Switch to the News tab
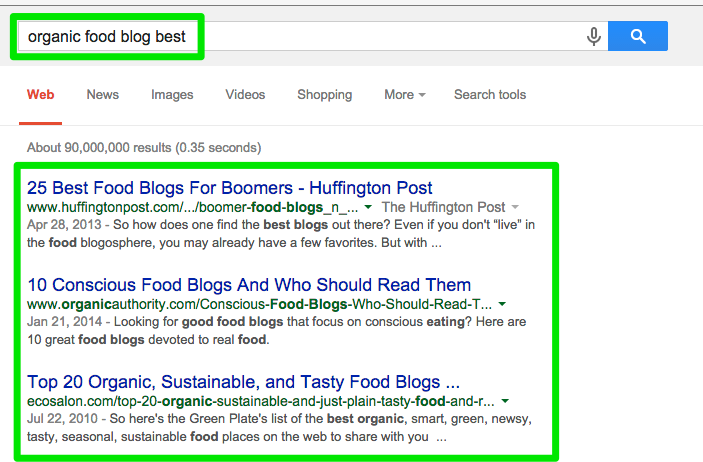Image resolution: width=703 pixels, height=462 pixels. tap(103, 95)
